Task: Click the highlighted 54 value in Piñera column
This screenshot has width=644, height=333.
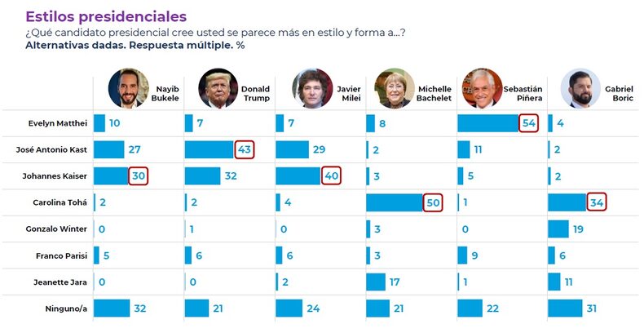Action: [529, 123]
